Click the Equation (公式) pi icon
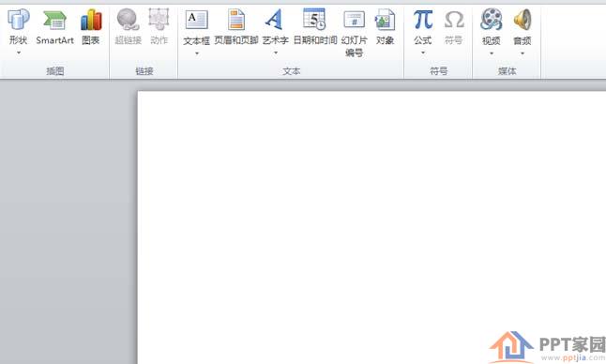The image size is (606, 364). (x=423, y=20)
